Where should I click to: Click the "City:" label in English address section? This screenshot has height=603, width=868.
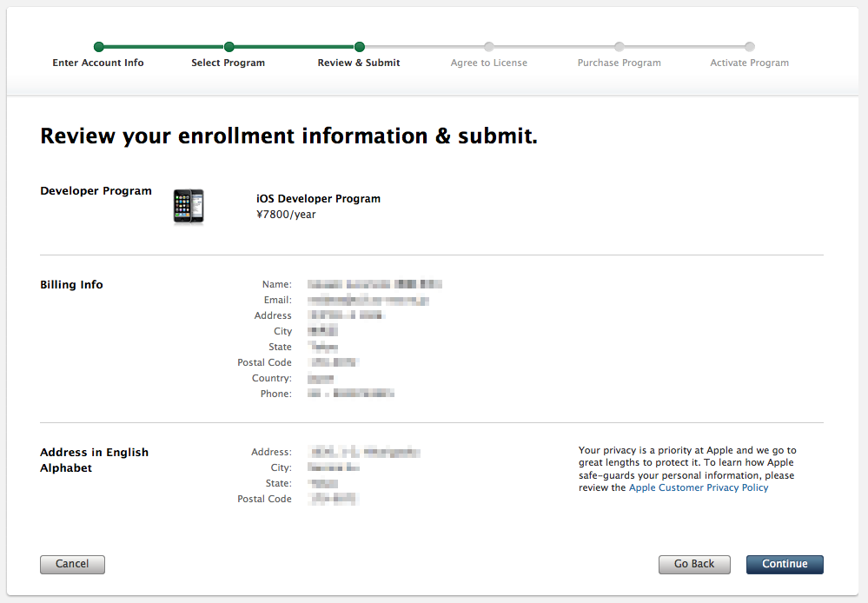[281, 467]
